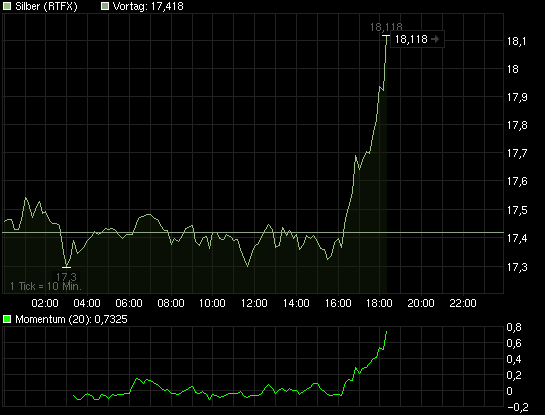This screenshot has width=545, height=415.
Task: Click the 08:00 time axis label
Action: [171, 303]
